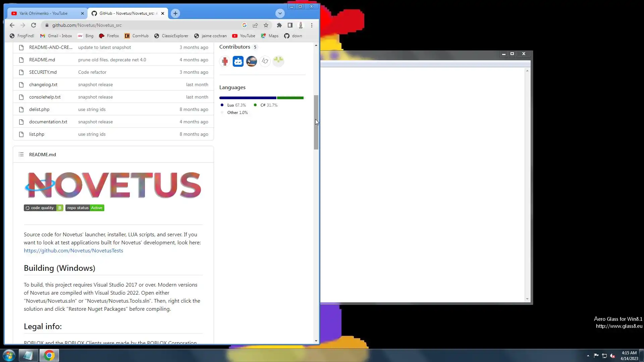The height and width of the screenshot is (362, 644).
Task: Show hidden system tray icons arrow
Action: [588, 356]
